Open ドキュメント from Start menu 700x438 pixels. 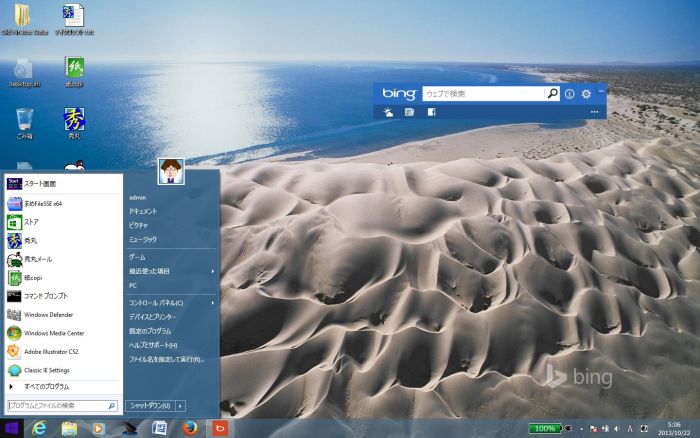coord(143,212)
